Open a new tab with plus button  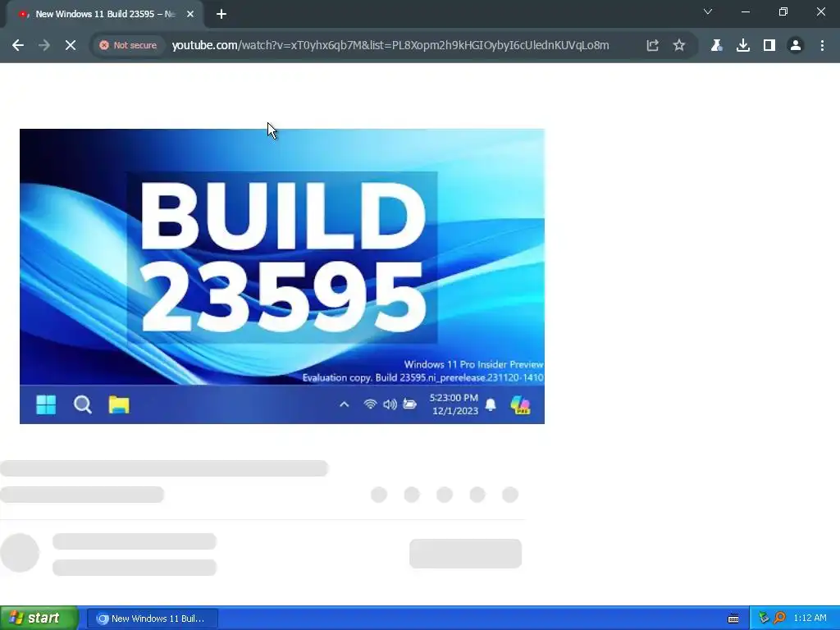[221, 14]
